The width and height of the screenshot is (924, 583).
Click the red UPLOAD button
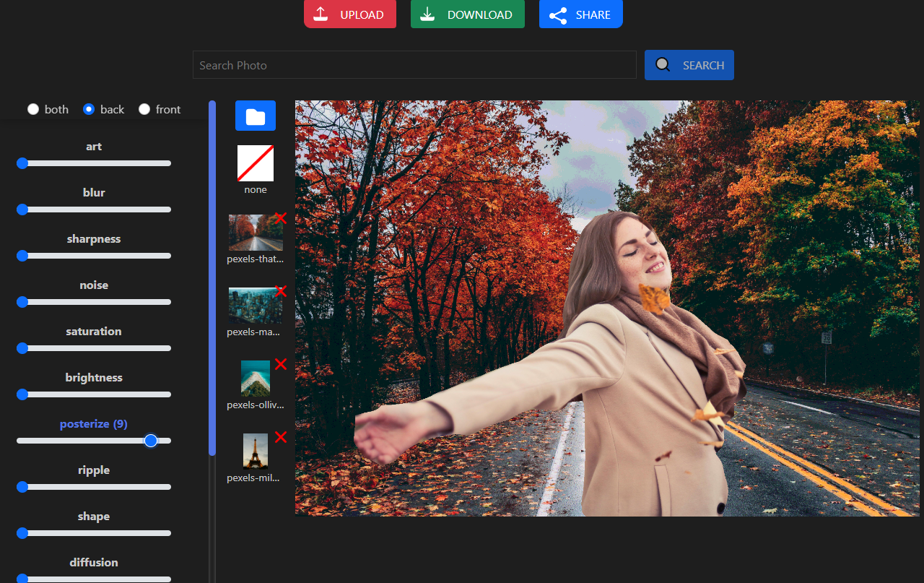(350, 14)
